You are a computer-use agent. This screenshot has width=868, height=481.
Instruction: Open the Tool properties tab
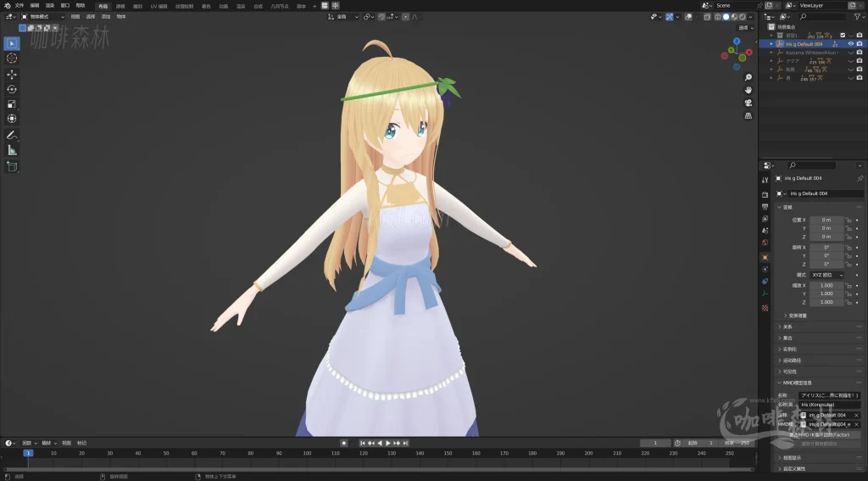(765, 180)
